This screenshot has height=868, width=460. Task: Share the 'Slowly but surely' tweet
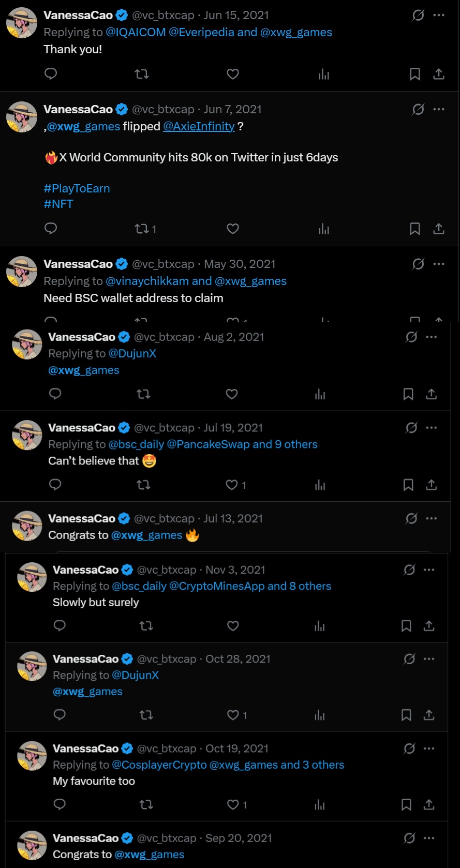point(429,626)
